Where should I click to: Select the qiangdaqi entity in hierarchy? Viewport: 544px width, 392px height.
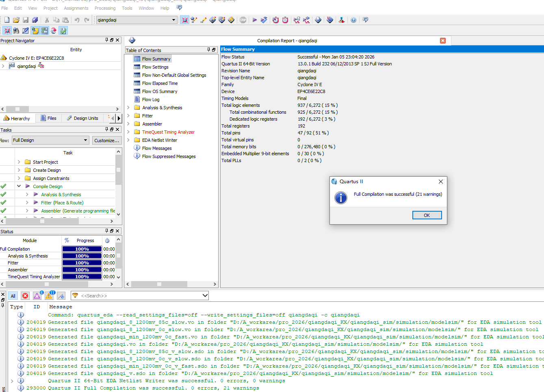(x=26, y=66)
